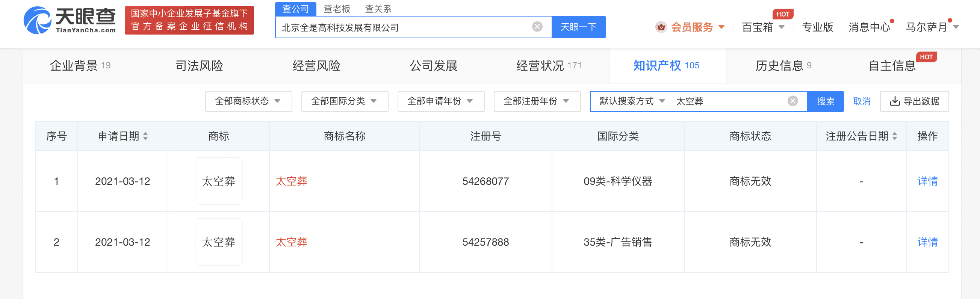
Task: Open the 全部国际分类 dropdown
Action: coord(345,101)
